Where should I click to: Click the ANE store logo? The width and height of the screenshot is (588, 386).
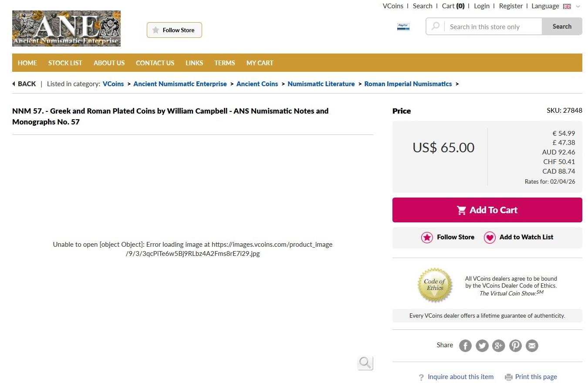pos(66,29)
